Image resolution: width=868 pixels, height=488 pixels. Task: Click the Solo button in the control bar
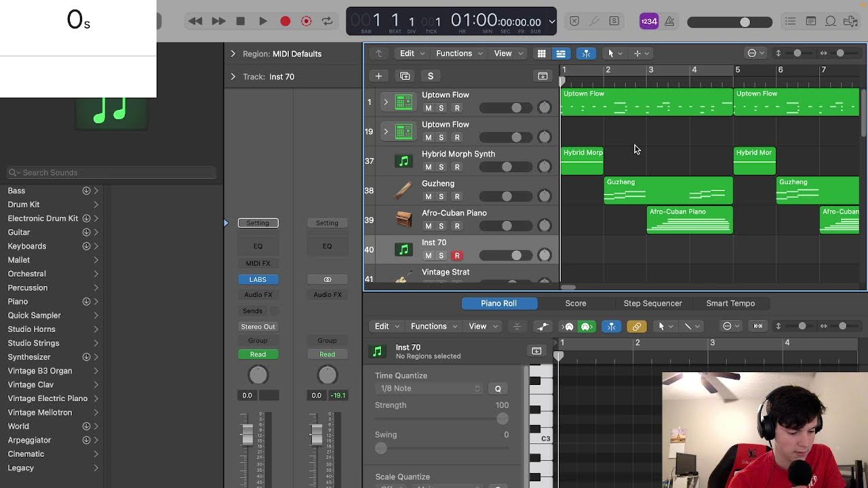[x=614, y=22]
